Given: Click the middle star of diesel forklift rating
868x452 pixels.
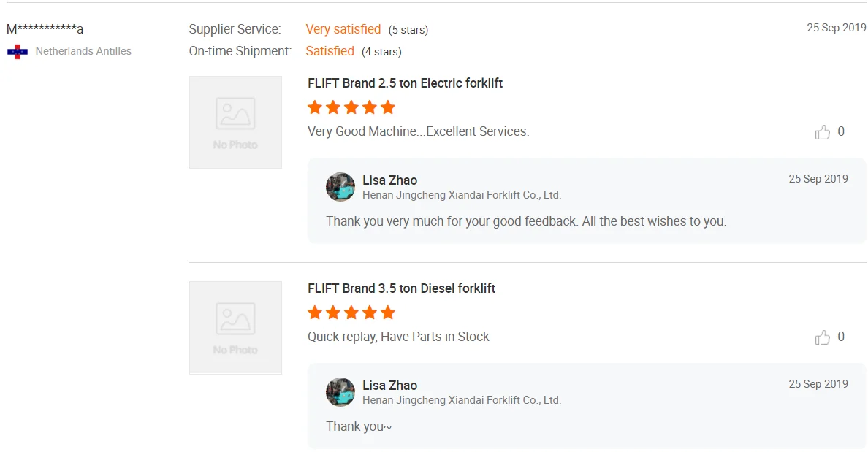Looking at the screenshot, I should [x=351, y=312].
